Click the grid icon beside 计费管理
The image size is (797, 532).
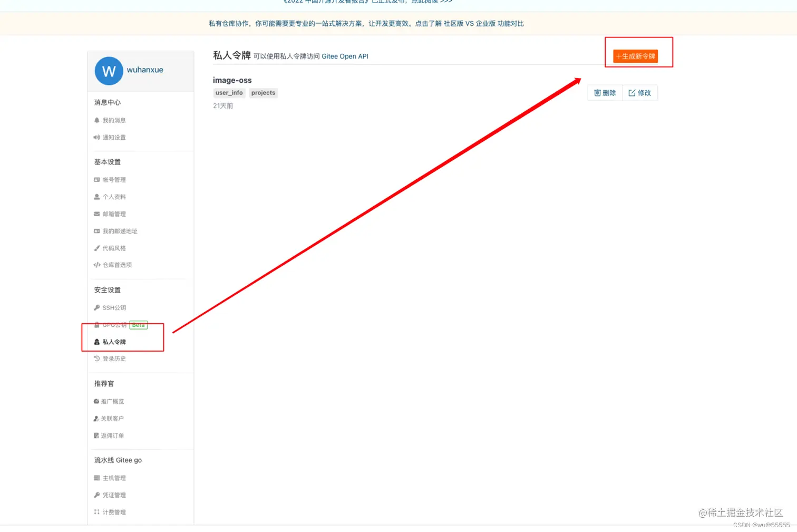click(97, 512)
